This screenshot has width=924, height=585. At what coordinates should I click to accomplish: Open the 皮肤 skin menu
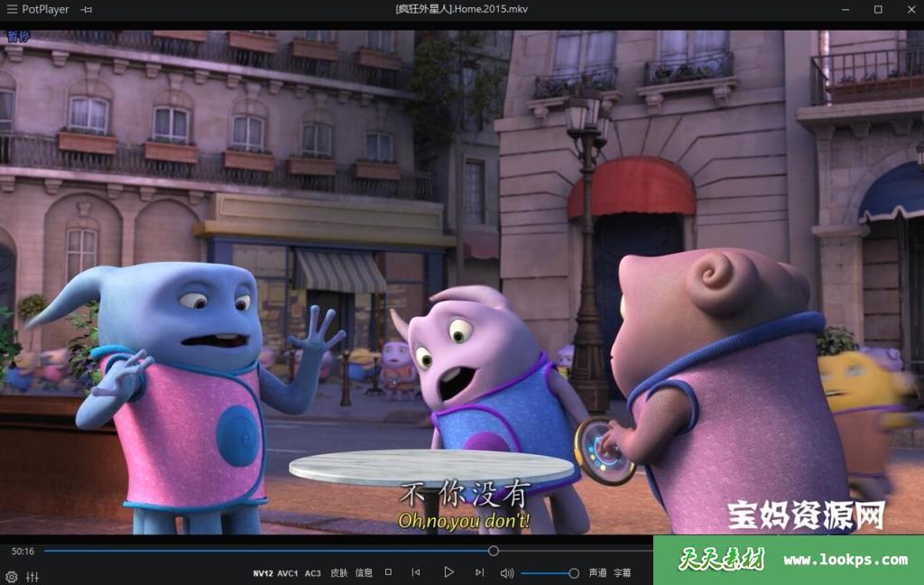338,573
